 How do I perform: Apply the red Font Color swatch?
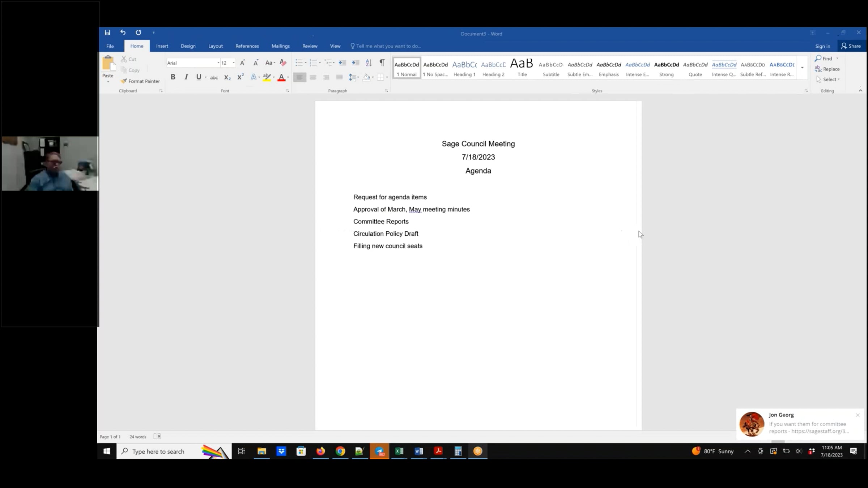click(281, 77)
